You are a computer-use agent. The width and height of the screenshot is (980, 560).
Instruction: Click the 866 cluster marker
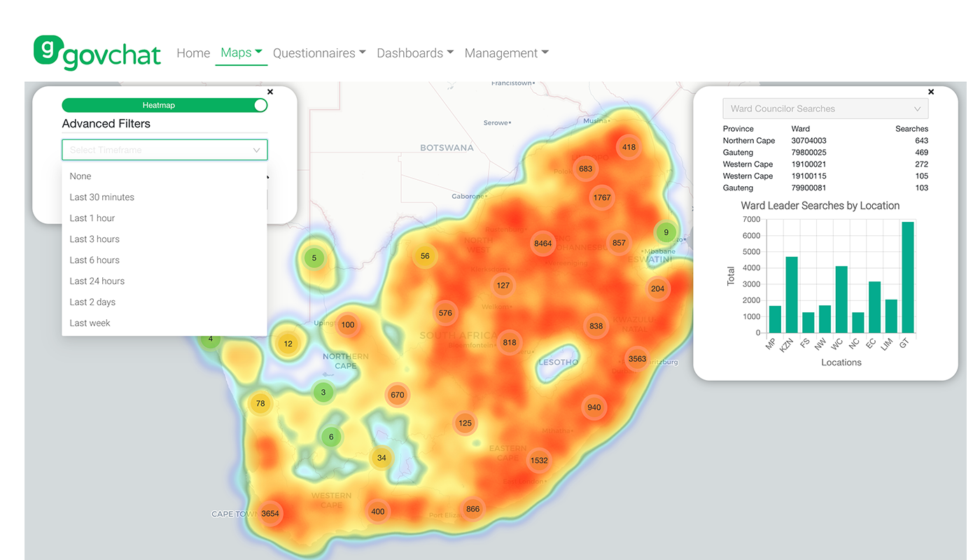(473, 509)
